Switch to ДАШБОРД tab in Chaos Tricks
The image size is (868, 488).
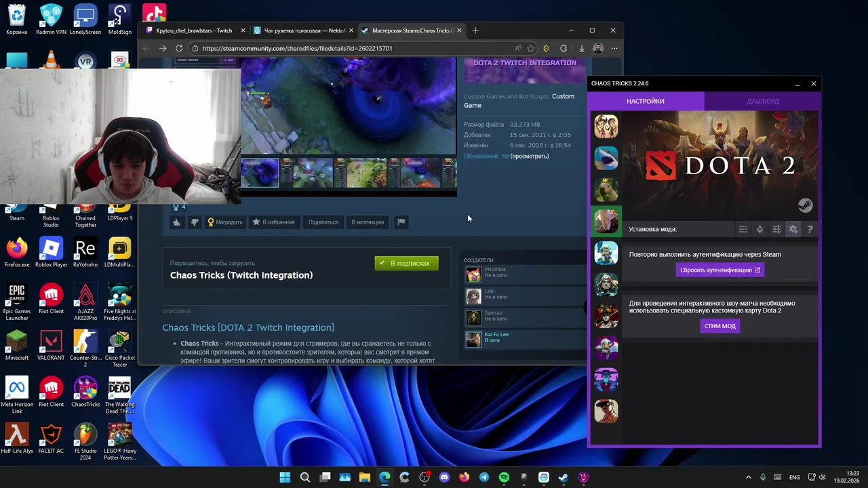(763, 101)
